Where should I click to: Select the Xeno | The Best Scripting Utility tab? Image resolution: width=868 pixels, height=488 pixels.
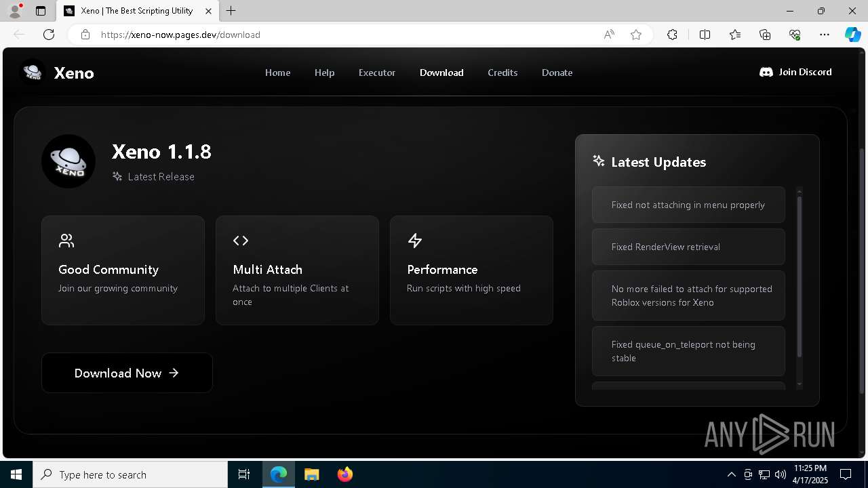(x=137, y=11)
